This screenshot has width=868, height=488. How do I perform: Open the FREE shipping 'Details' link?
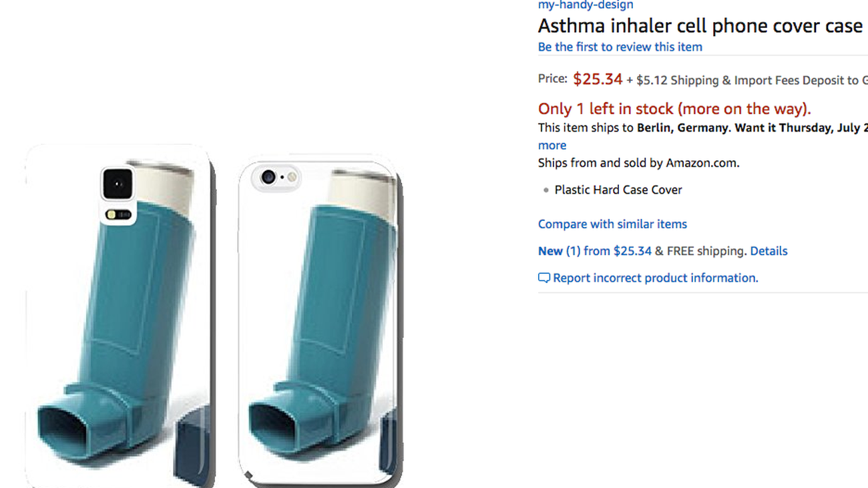[x=769, y=251]
